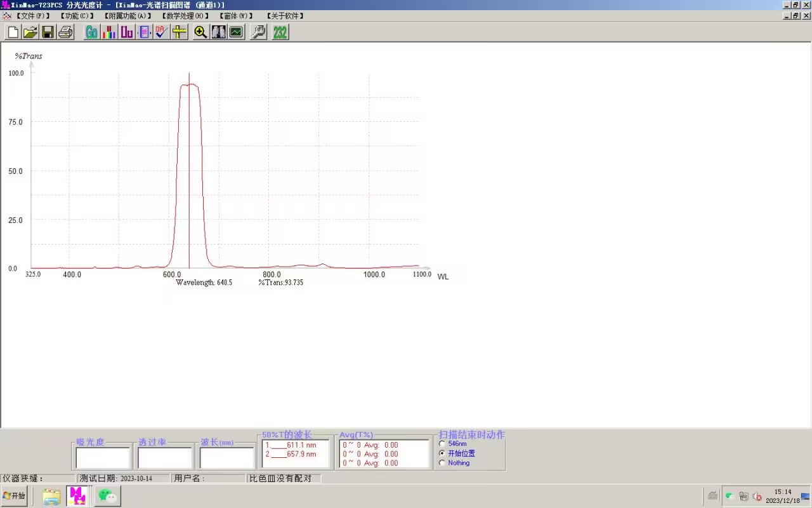Click the 50.0 transmittance axis tick label
Image resolution: width=812 pixels, height=508 pixels.
(16, 171)
